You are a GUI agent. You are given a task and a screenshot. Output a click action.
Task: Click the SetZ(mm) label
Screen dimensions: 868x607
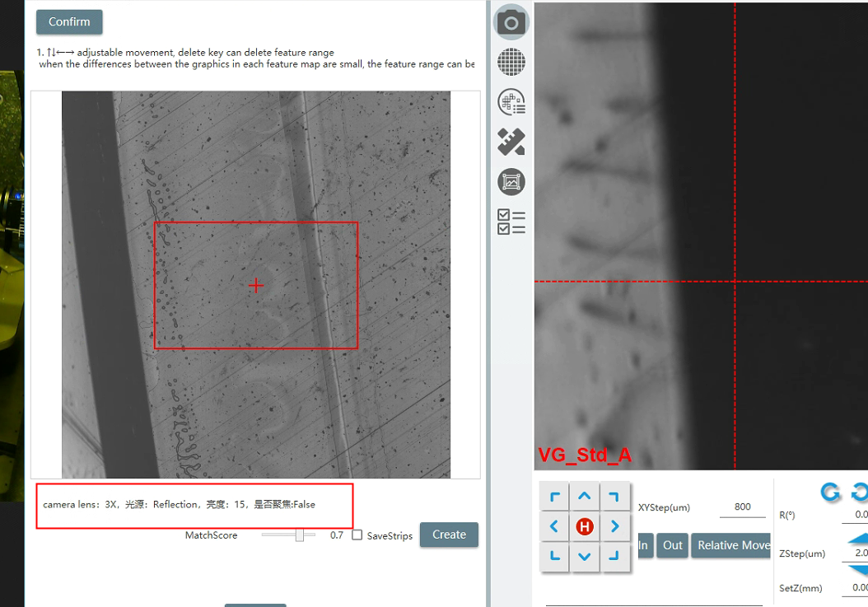(x=800, y=589)
